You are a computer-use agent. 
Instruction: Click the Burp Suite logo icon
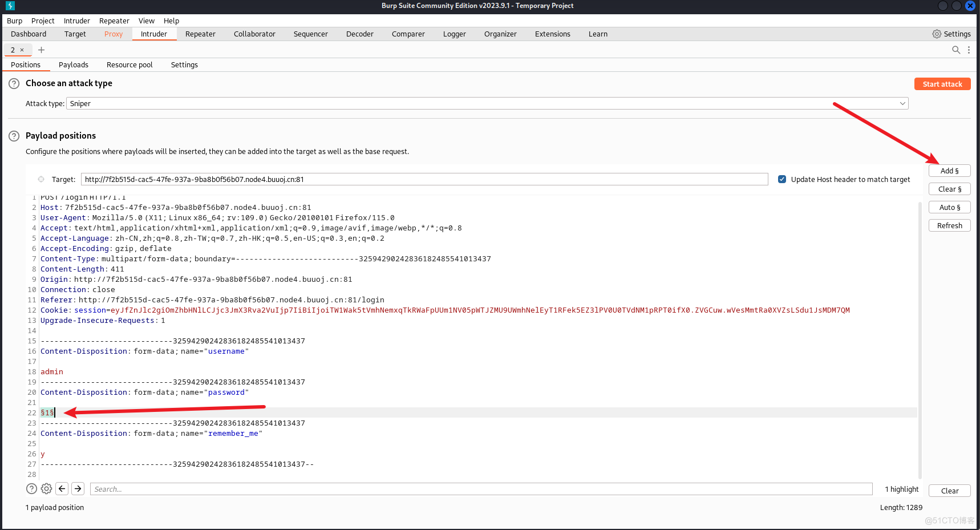[x=10, y=6]
